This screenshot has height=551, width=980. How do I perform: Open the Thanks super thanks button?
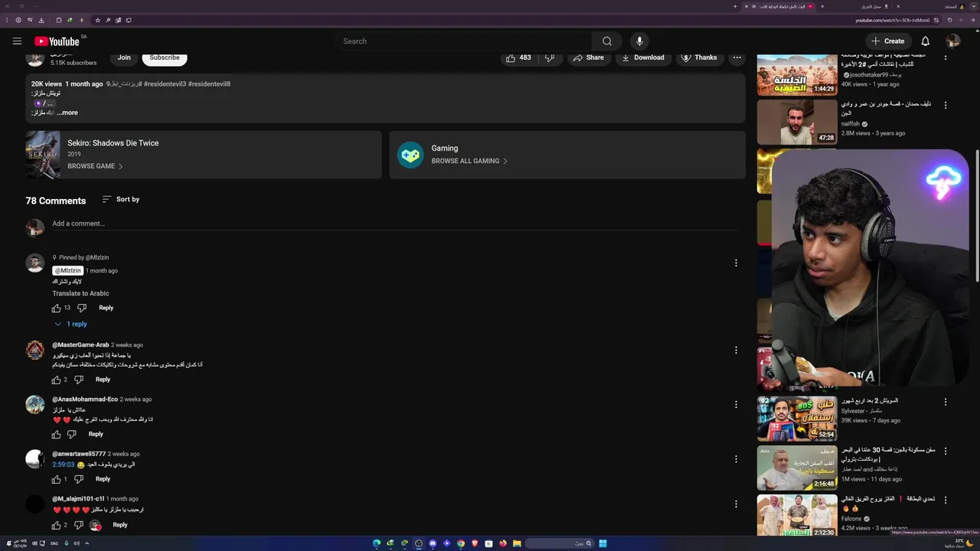(699, 57)
